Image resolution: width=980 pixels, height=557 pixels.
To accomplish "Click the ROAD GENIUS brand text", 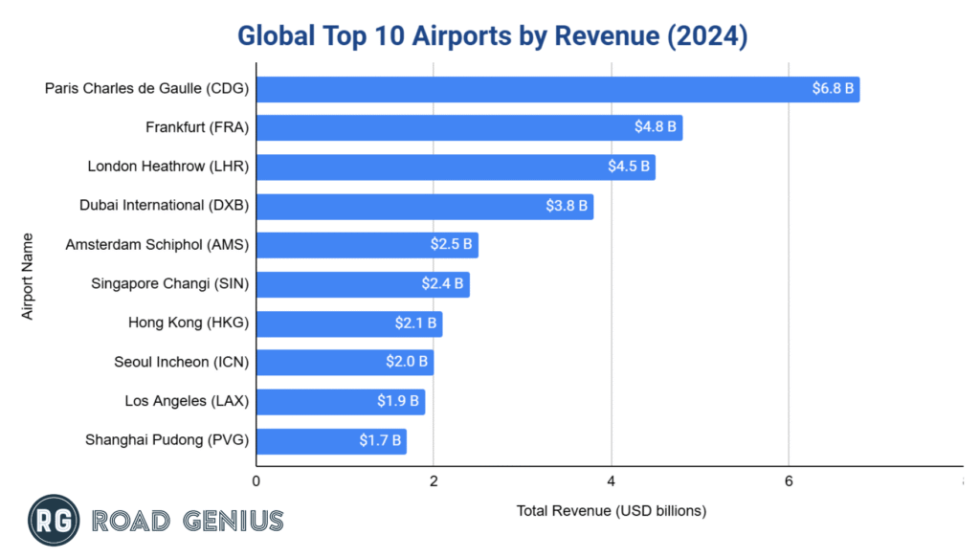I will (x=188, y=521).
